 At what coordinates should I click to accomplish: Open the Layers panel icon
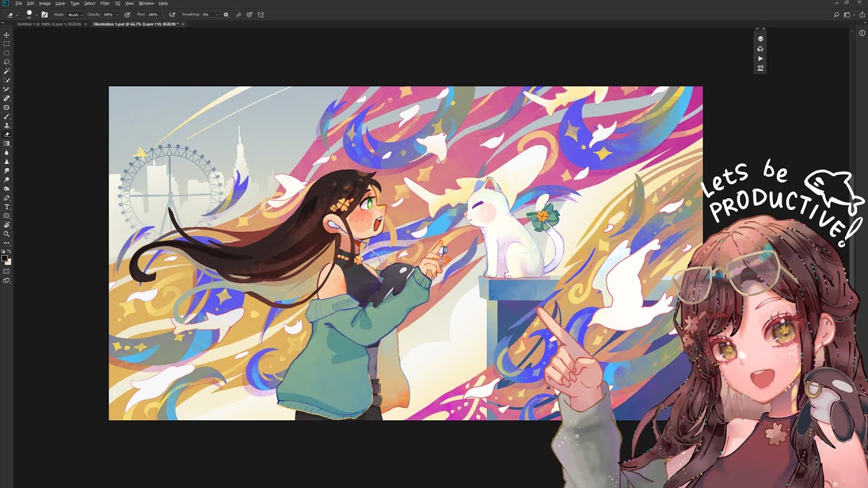(760, 39)
